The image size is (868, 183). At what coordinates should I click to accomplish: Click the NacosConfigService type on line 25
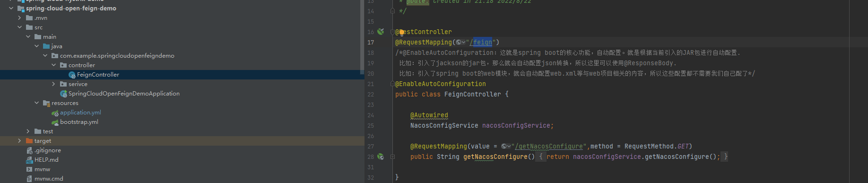point(444,125)
